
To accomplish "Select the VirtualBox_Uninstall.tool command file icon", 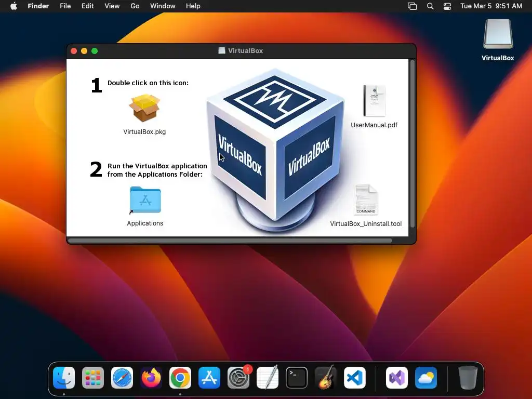I will click(366, 200).
